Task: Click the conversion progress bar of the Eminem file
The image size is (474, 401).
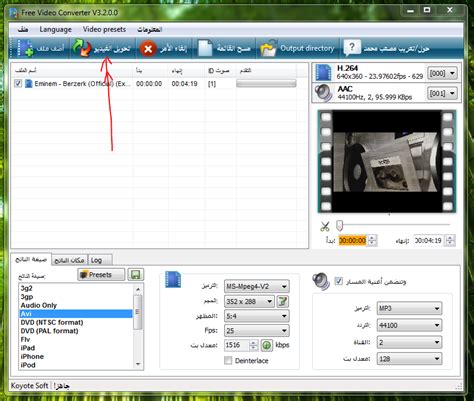Action: pos(266,83)
